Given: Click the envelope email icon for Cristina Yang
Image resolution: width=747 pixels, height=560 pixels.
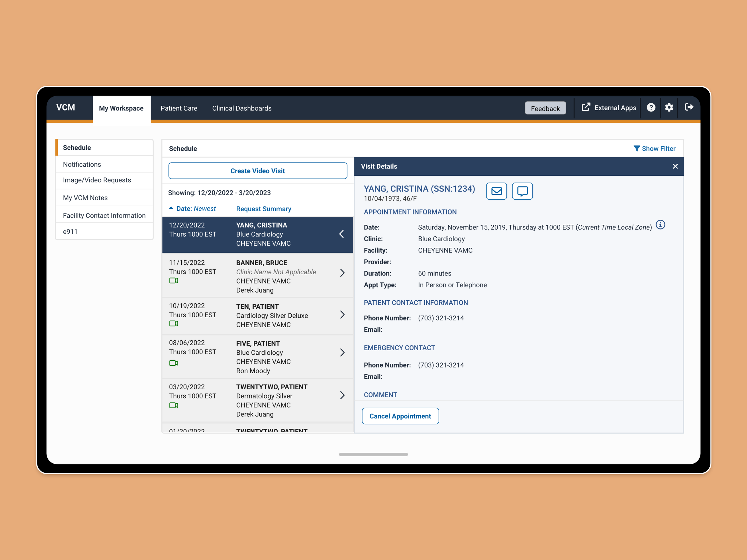Looking at the screenshot, I should [x=496, y=191].
